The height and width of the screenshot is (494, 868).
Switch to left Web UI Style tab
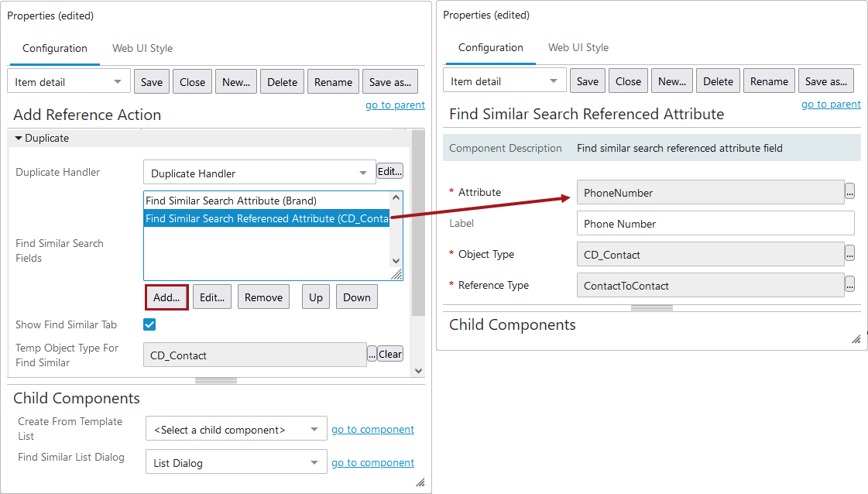click(142, 48)
